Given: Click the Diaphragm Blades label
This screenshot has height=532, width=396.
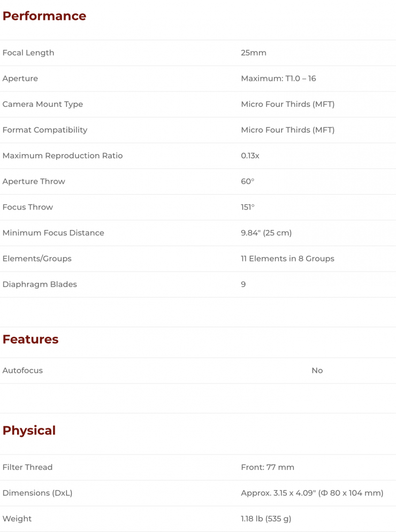Looking at the screenshot, I should point(40,284).
